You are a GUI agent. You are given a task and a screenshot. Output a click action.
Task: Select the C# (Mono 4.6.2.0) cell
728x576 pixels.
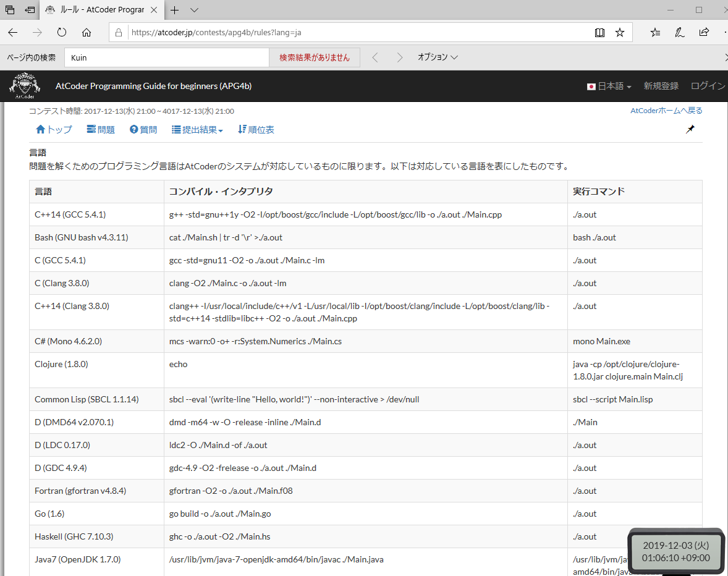coord(96,341)
